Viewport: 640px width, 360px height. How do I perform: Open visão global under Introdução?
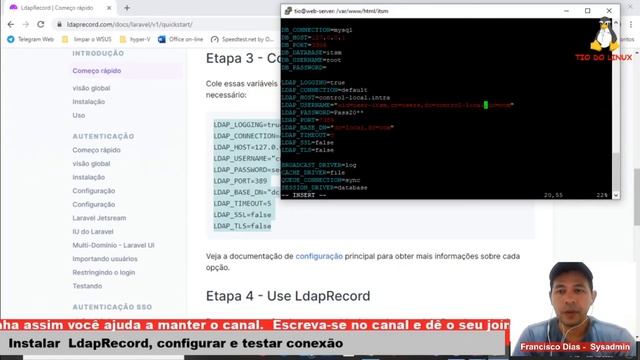point(91,88)
